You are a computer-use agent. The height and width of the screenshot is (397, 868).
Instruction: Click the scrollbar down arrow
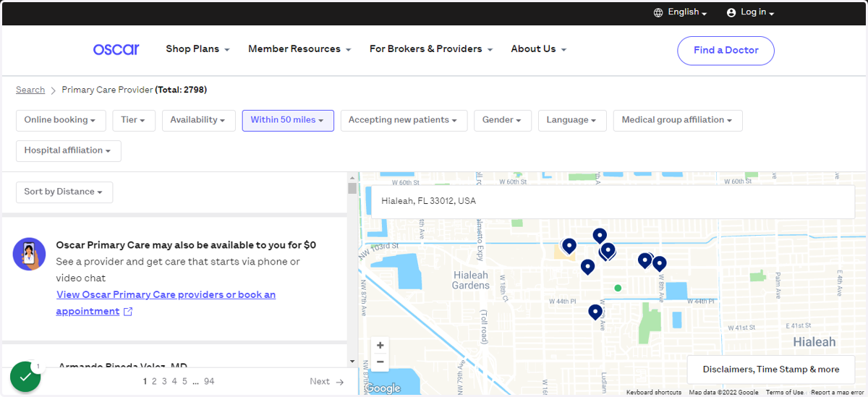[x=352, y=361]
